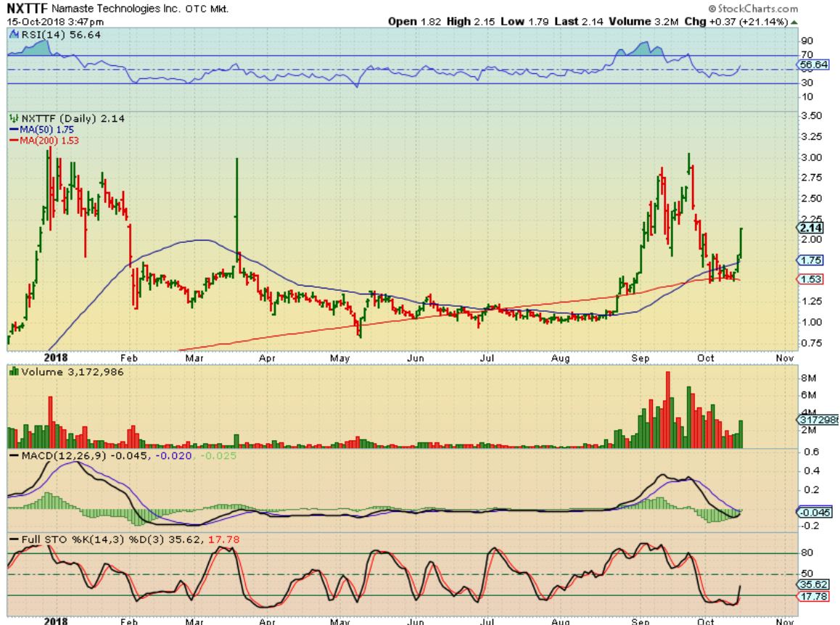This screenshot has height=625, width=840.
Task: Click the -0.045 MACD tag on axis
Action: (815, 513)
